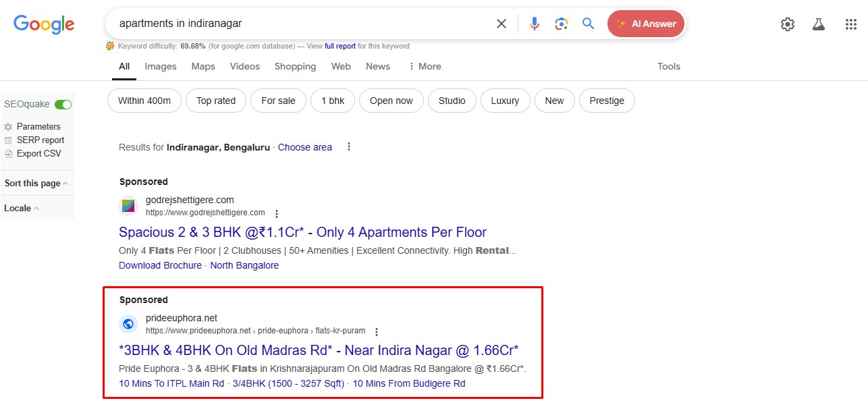Open Search Labs flask icon
The width and height of the screenshot is (868, 409).
coord(819,24)
